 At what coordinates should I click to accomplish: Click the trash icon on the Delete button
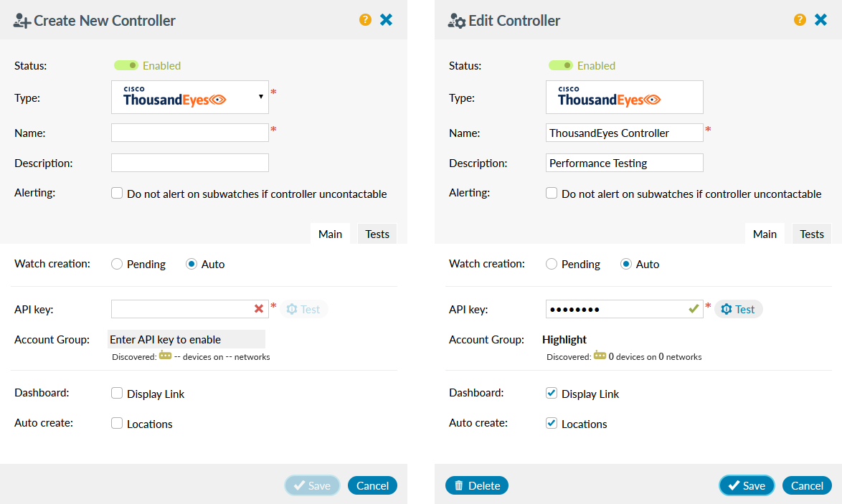tap(460, 485)
